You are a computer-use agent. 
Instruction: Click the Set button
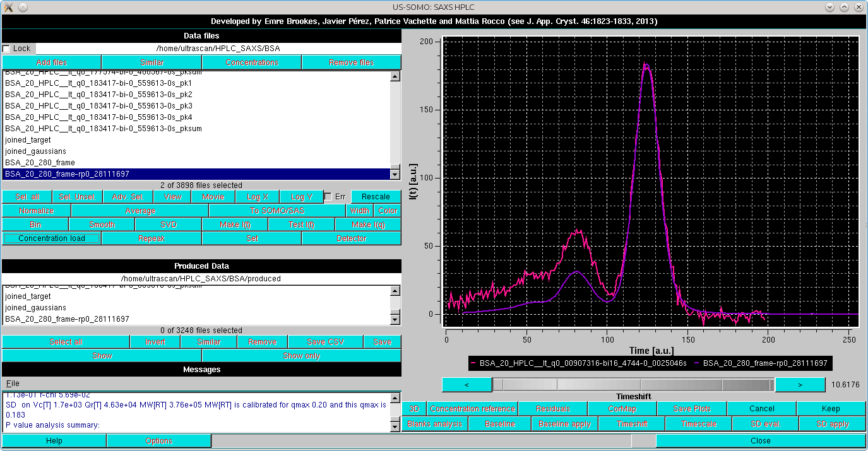252,238
